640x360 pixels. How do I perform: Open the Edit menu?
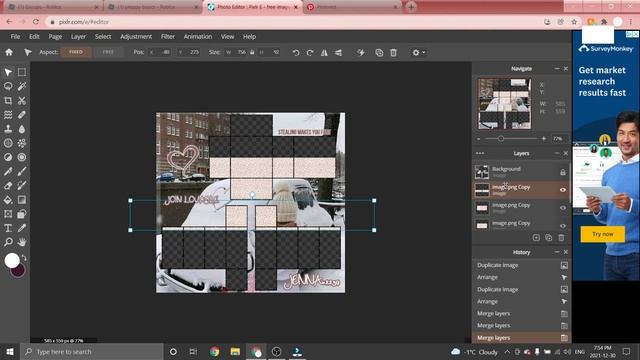(34, 36)
